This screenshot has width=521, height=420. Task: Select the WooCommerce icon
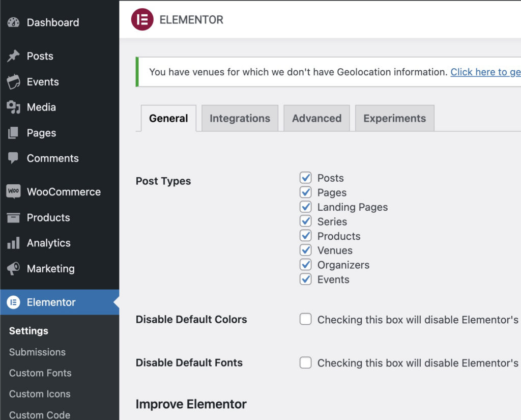coord(14,191)
